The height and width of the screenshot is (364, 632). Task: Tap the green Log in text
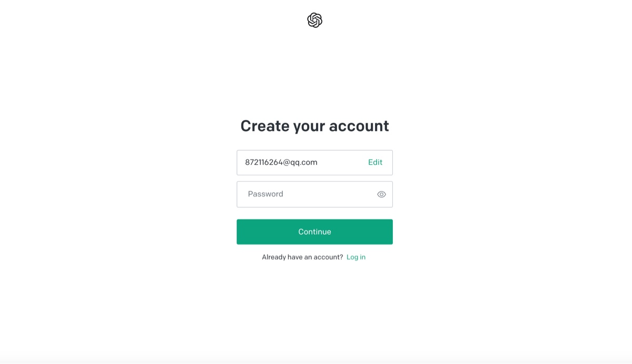click(x=356, y=257)
